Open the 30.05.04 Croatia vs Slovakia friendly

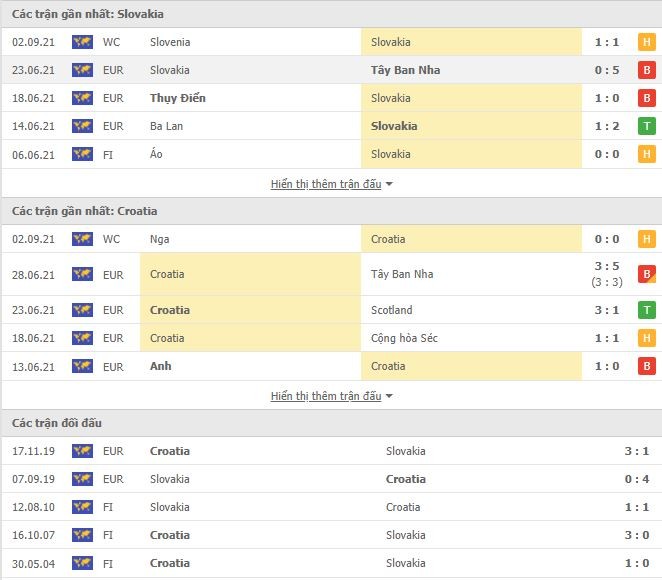click(331, 563)
